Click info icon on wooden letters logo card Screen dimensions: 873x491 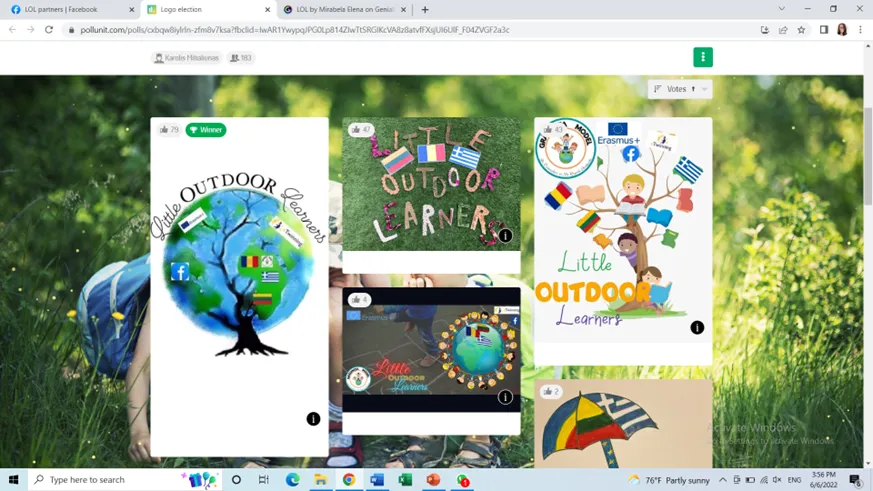pos(505,236)
